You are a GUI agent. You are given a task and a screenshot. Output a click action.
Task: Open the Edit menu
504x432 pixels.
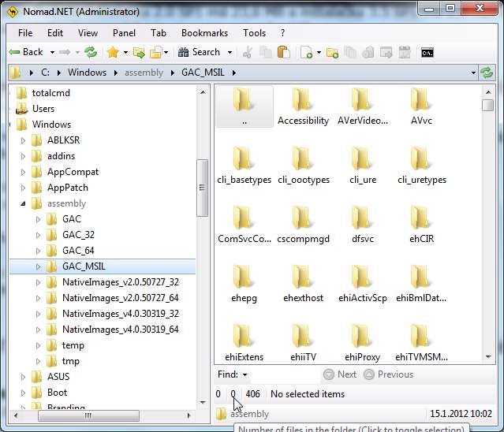[55, 33]
